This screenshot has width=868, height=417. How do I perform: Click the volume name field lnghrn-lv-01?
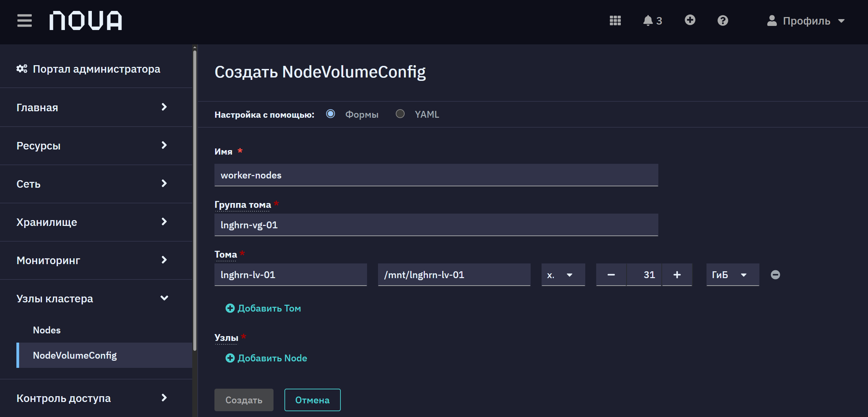click(x=291, y=275)
